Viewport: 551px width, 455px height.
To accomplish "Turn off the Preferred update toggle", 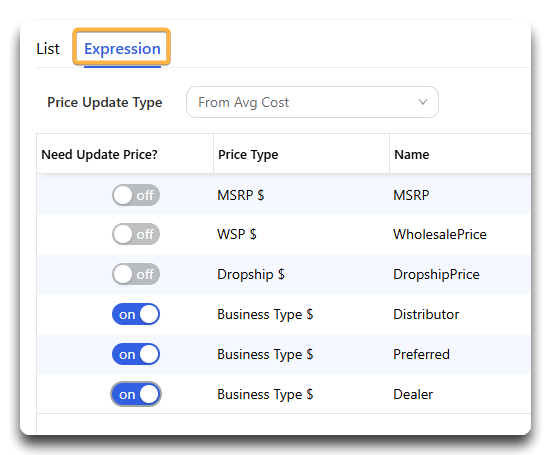I will point(136,354).
